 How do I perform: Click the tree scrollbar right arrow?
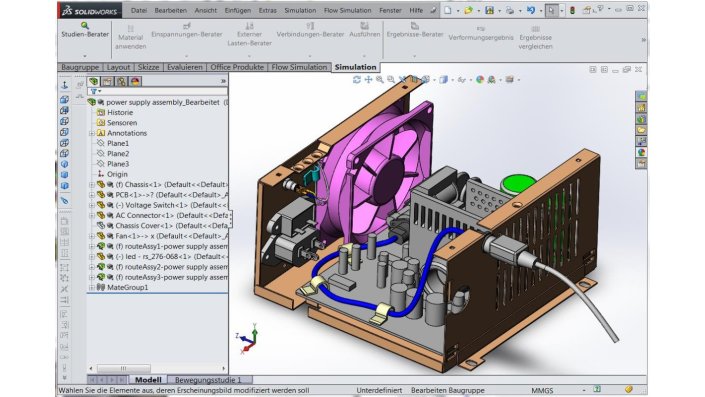click(223, 368)
